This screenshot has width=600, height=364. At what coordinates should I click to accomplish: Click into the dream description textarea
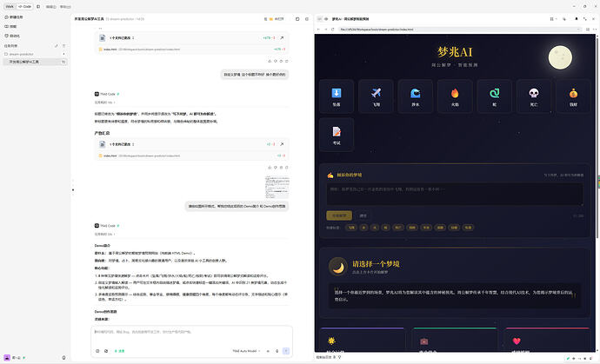[x=455, y=194]
